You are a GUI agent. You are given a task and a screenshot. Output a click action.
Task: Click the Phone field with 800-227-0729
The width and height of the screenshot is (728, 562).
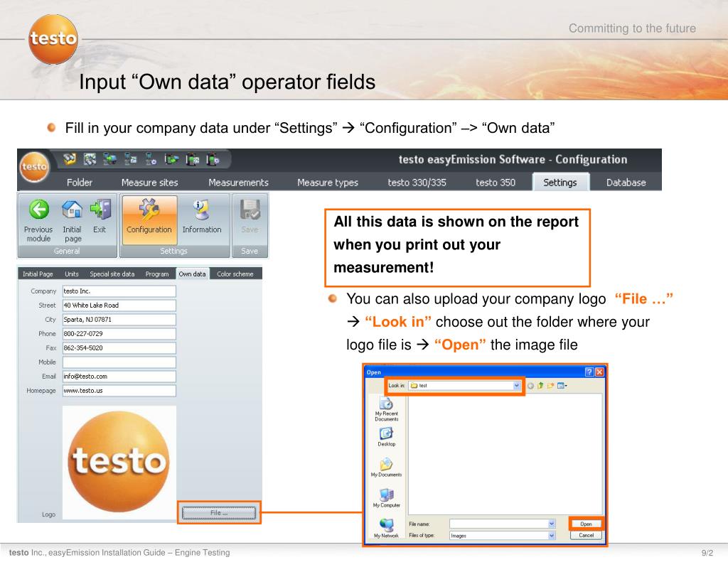click(x=119, y=334)
